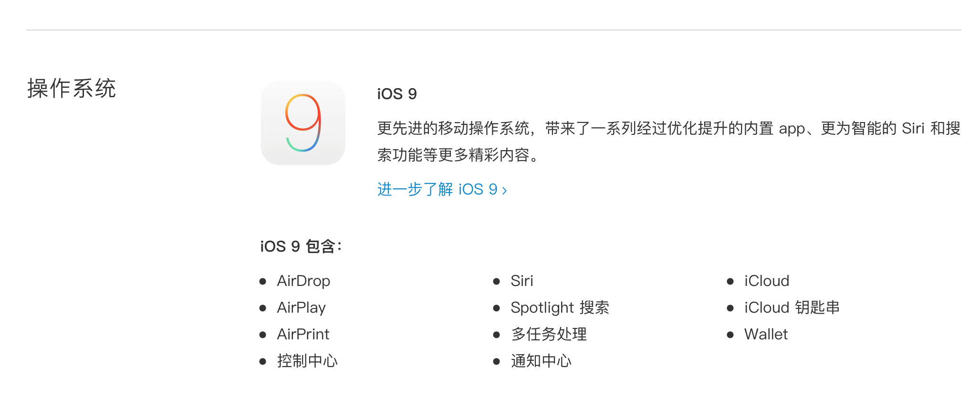
Task: Select the iCloud 钥匙串 item
Action: [792, 307]
